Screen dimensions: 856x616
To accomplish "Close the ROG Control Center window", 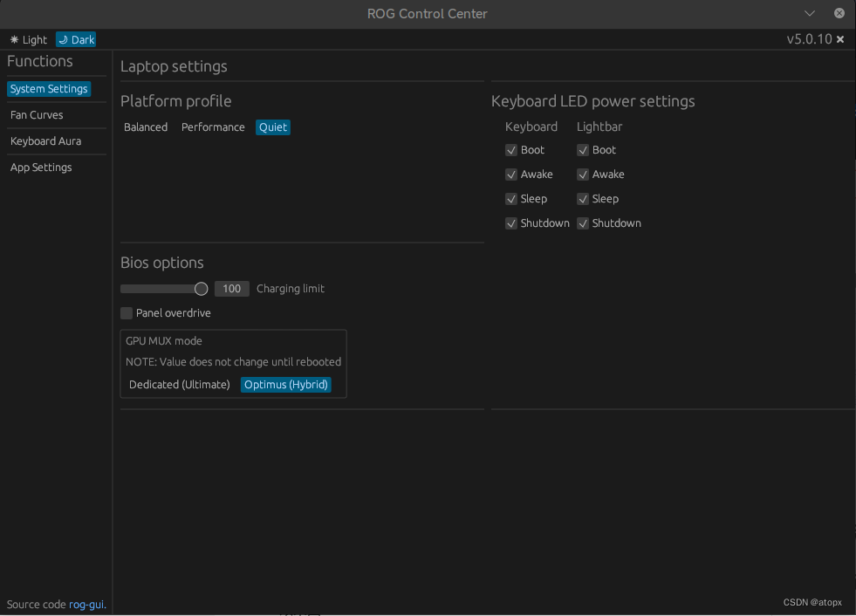I will pyautogui.click(x=839, y=13).
